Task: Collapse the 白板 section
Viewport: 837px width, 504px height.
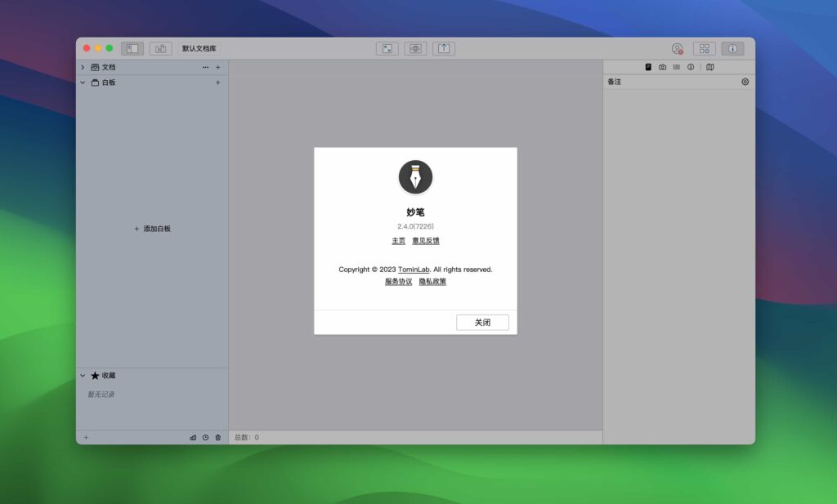Action: [x=83, y=83]
